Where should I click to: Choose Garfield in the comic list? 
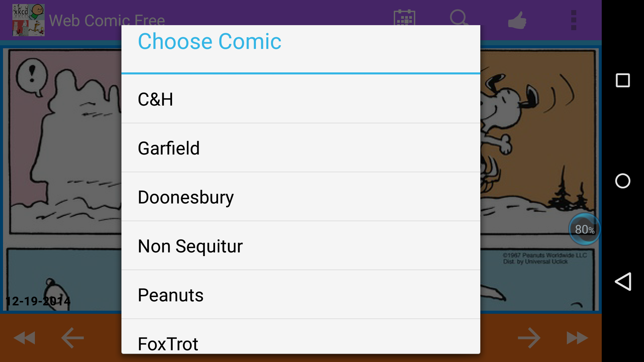pyautogui.click(x=301, y=148)
